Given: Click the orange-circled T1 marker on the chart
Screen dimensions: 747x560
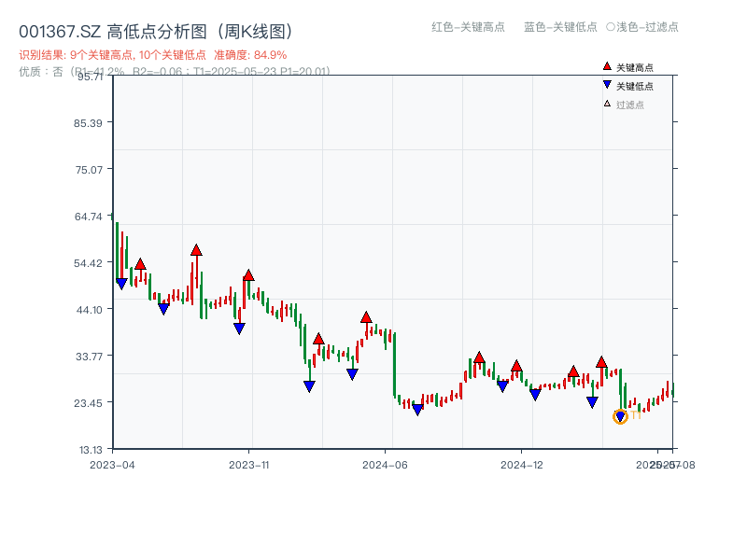Looking at the screenshot, I should (619, 415).
